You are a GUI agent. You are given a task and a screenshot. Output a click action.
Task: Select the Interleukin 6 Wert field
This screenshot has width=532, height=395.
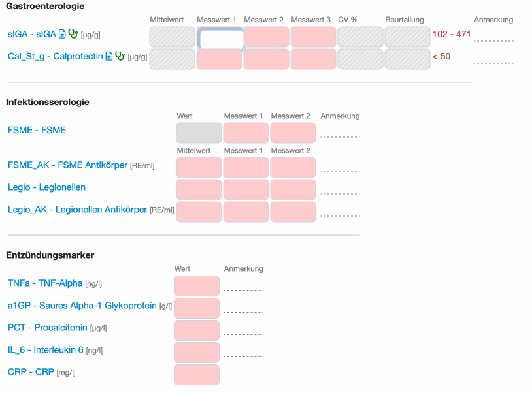click(196, 353)
